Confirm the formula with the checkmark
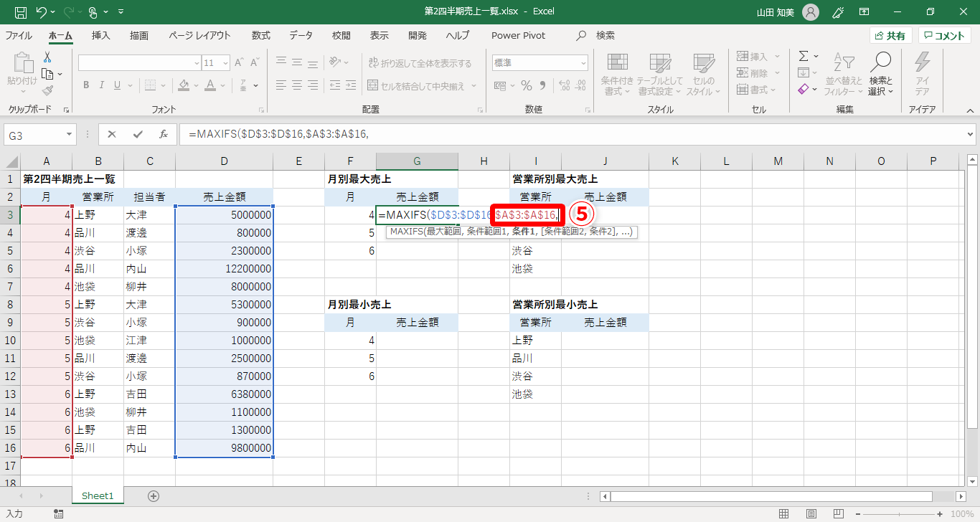The height and width of the screenshot is (522, 980). pos(137,134)
